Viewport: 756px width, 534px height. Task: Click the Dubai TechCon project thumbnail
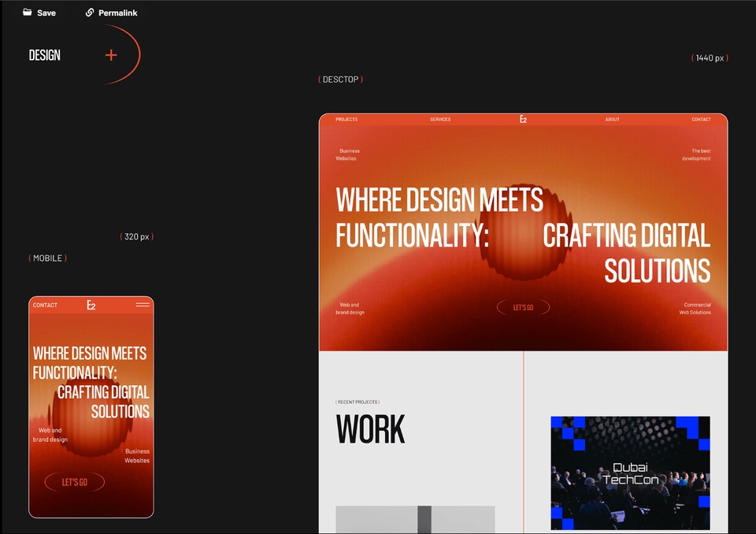point(630,473)
